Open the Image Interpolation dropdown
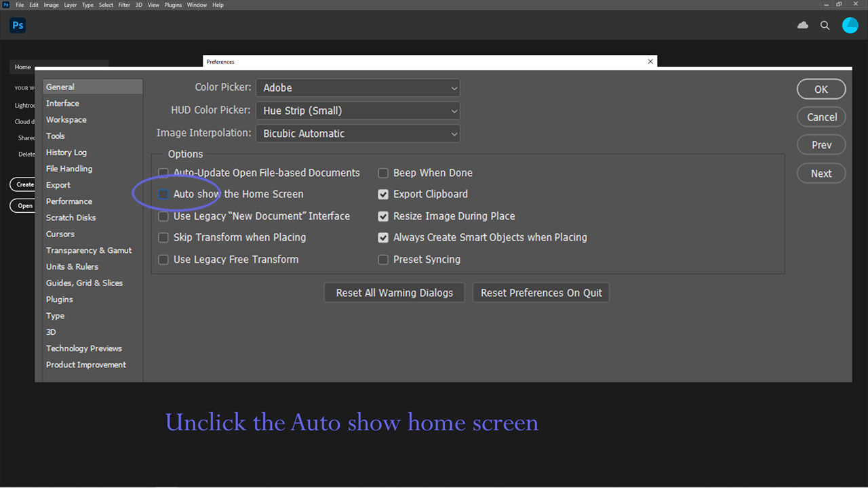 tap(358, 134)
